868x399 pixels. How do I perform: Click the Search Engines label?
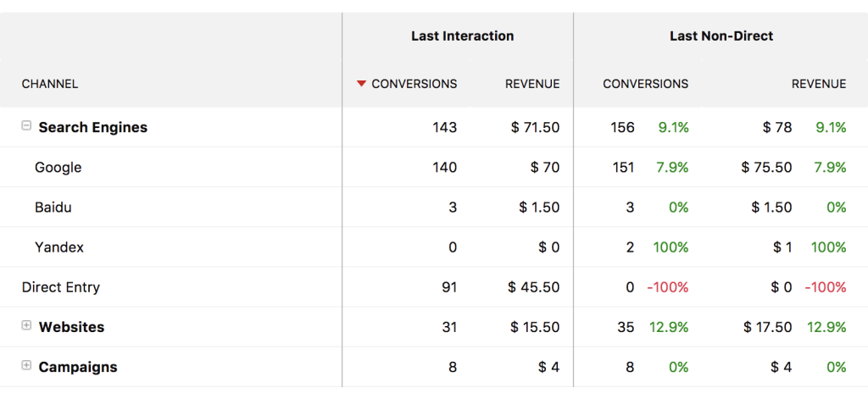click(x=93, y=127)
